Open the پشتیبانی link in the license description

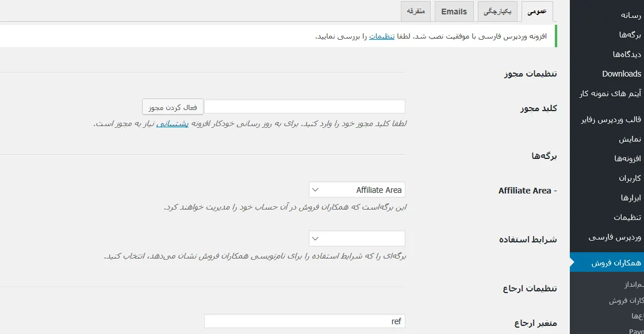tap(172, 123)
